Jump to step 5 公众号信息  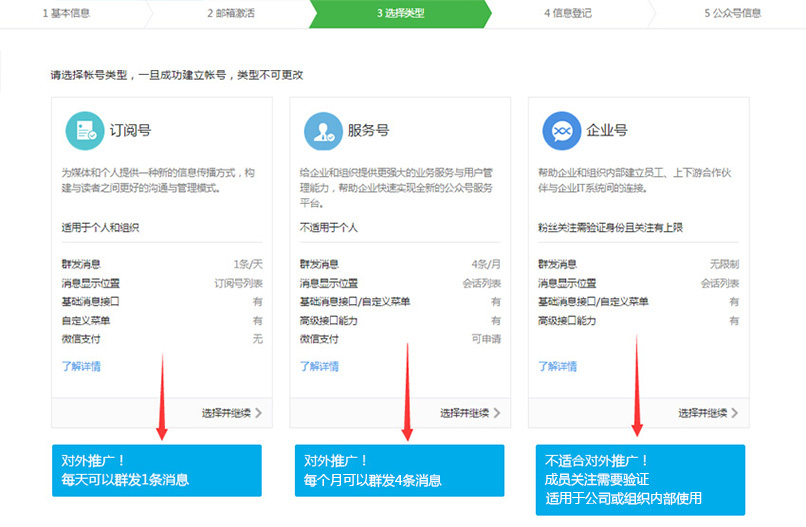point(732,13)
